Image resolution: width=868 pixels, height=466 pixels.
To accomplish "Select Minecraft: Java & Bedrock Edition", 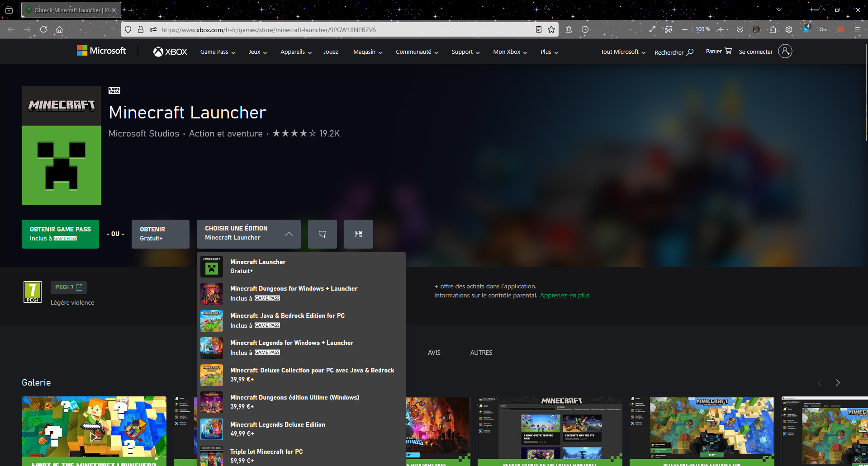I will [x=301, y=320].
